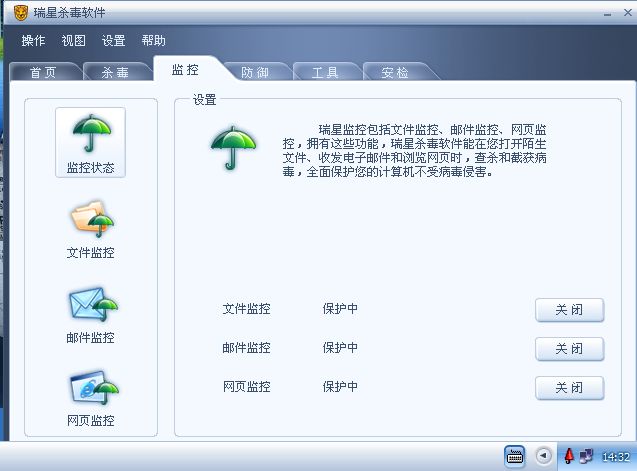Select the 监控 tab
Viewport: 637px width, 471px height.
[186, 69]
